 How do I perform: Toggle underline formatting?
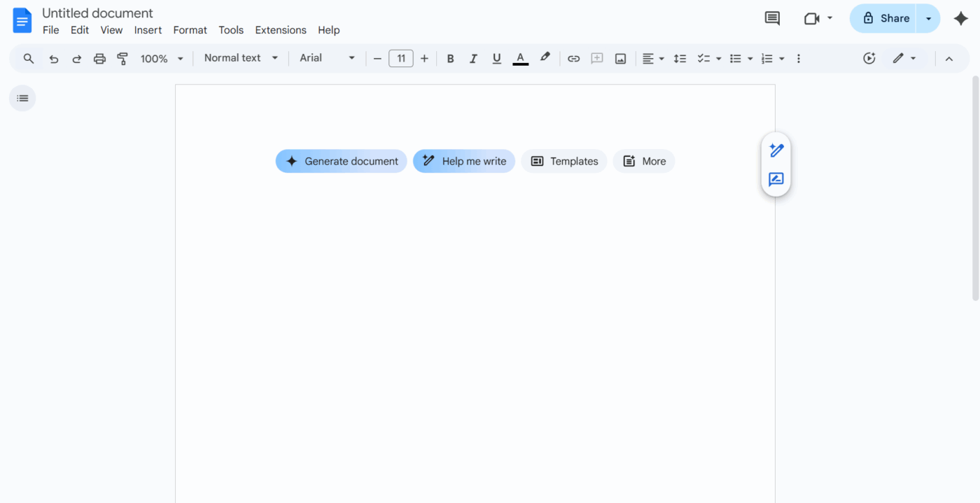click(x=496, y=58)
